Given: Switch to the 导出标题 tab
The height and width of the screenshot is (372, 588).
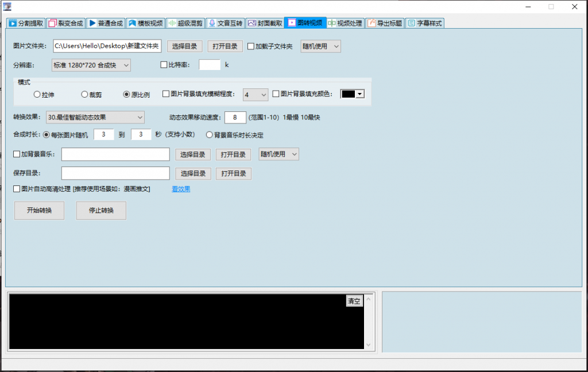Looking at the screenshot, I should coord(384,24).
